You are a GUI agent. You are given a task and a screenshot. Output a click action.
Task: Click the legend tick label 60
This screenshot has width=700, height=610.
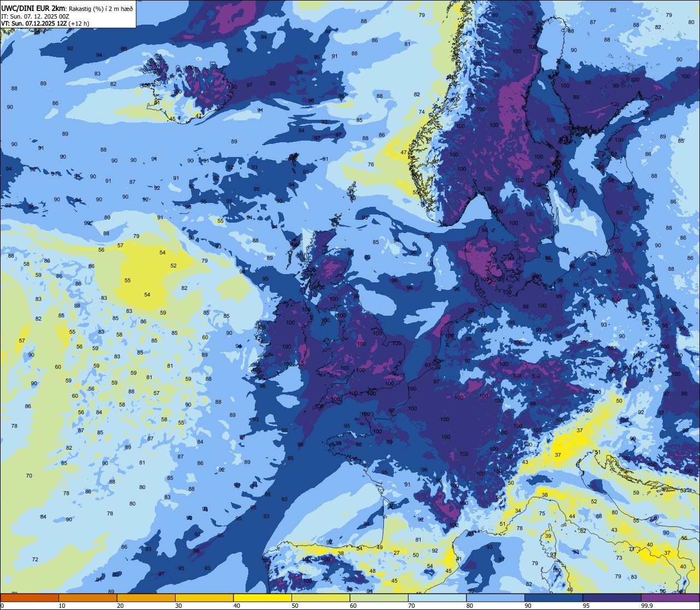point(353,606)
